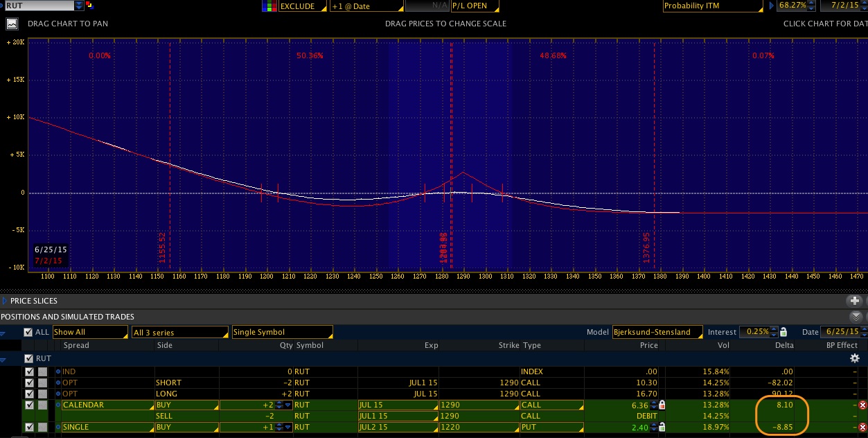Open the JUL2 15 expiration dropdown
This screenshot has width=868, height=438.
(x=398, y=427)
